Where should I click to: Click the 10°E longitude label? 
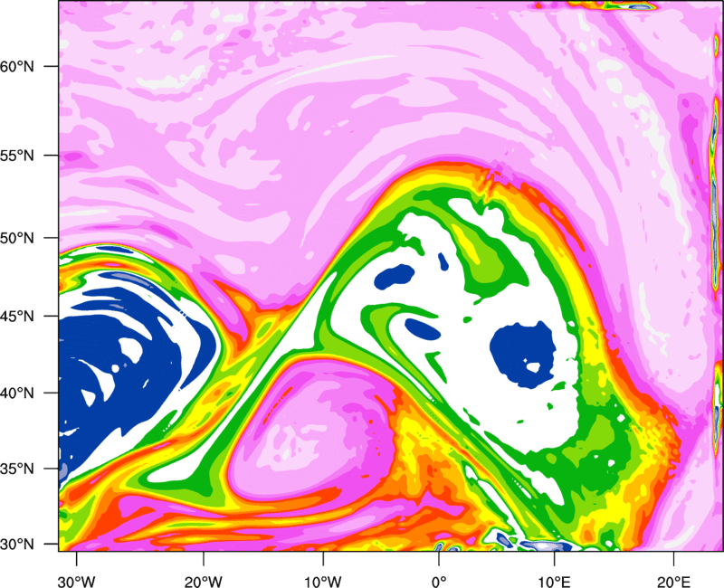(554, 582)
